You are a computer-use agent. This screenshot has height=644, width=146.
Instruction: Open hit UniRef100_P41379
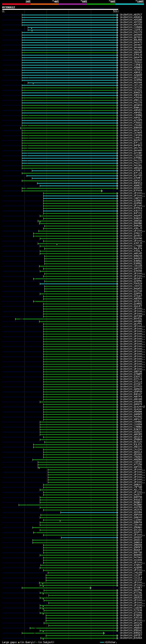tap(131, 32)
